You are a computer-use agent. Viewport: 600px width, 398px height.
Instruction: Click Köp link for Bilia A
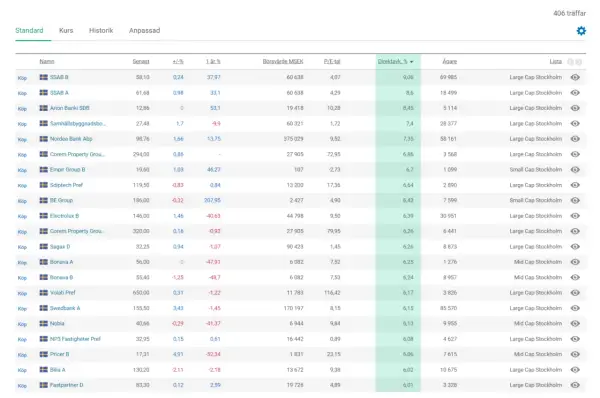pos(22,370)
